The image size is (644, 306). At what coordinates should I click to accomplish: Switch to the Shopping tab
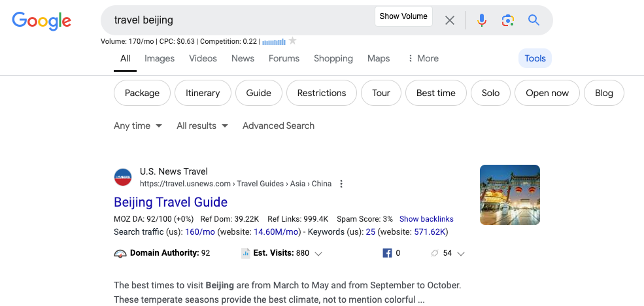(x=333, y=58)
